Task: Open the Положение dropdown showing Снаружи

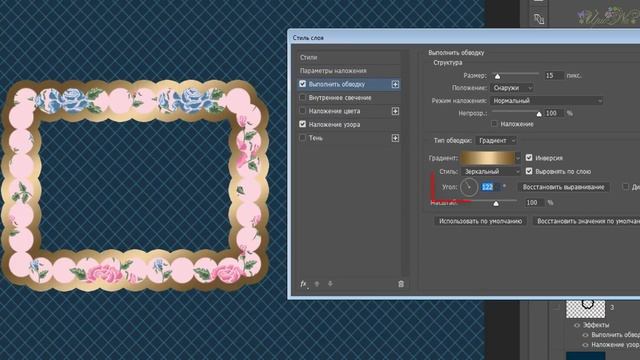Action: (512, 88)
